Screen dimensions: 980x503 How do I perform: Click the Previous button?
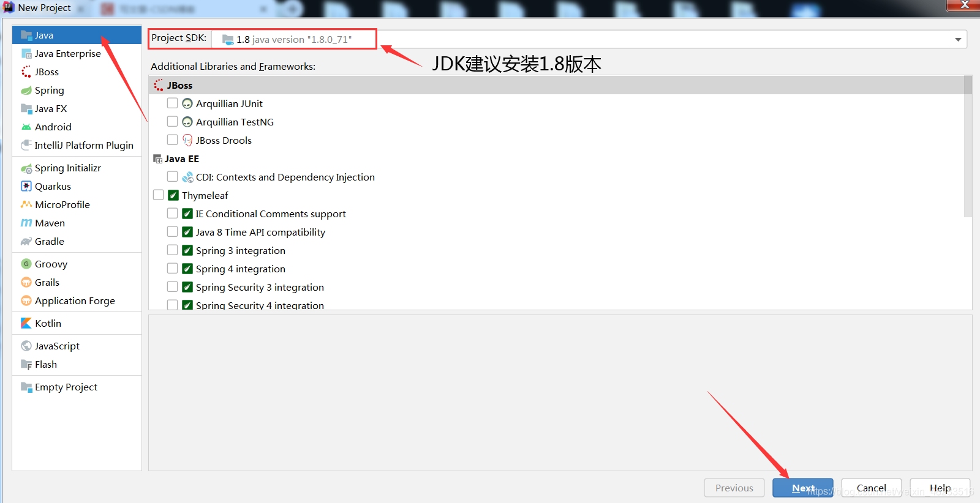pos(734,488)
